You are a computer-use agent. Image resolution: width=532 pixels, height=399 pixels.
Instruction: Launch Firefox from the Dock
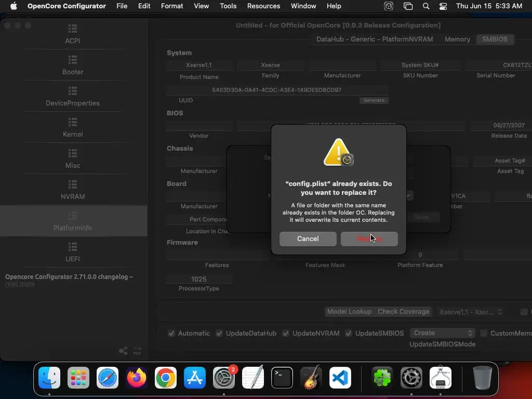(137, 378)
